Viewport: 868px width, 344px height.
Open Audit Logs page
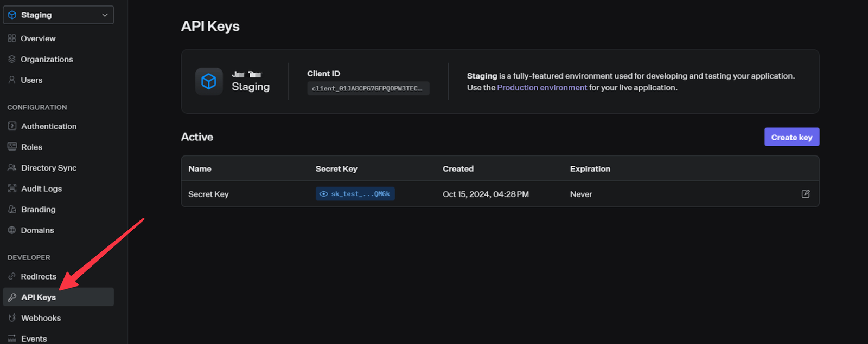coord(41,189)
